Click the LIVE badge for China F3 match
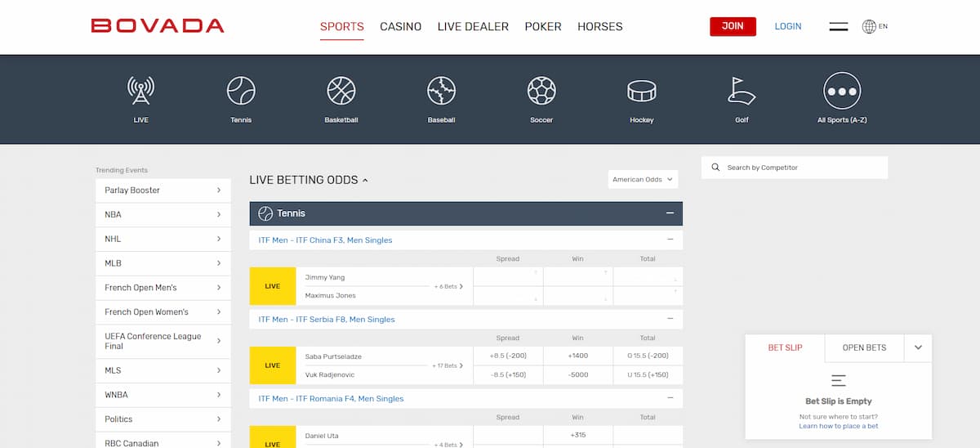The height and width of the screenshot is (448, 980). coord(273,286)
